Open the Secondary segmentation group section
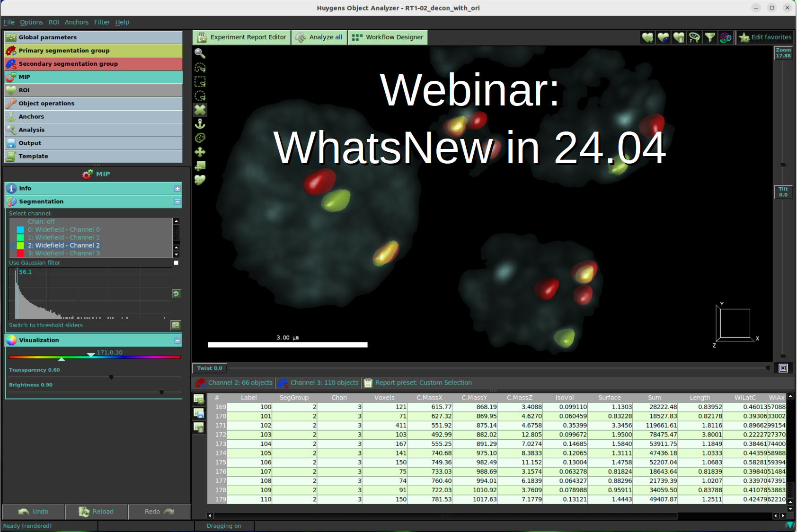797x532 pixels. click(x=93, y=64)
